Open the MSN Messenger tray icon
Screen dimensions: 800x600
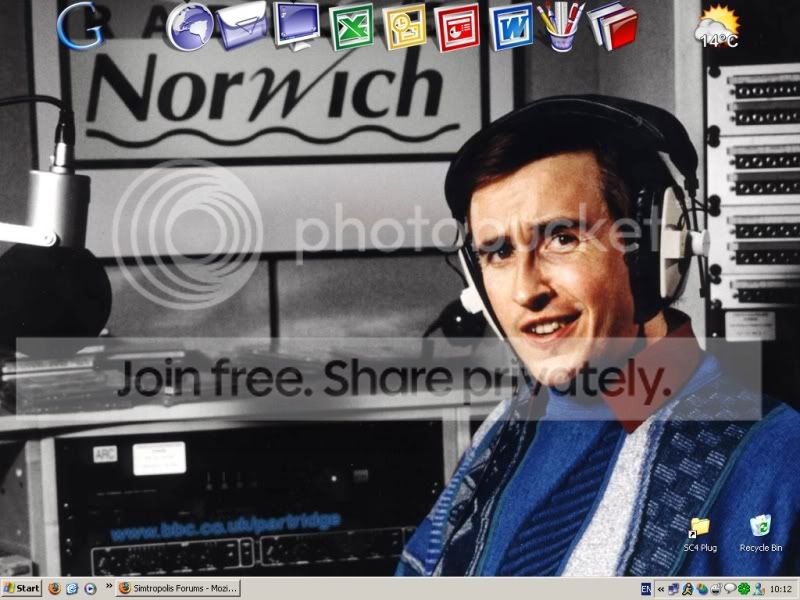[758, 589]
